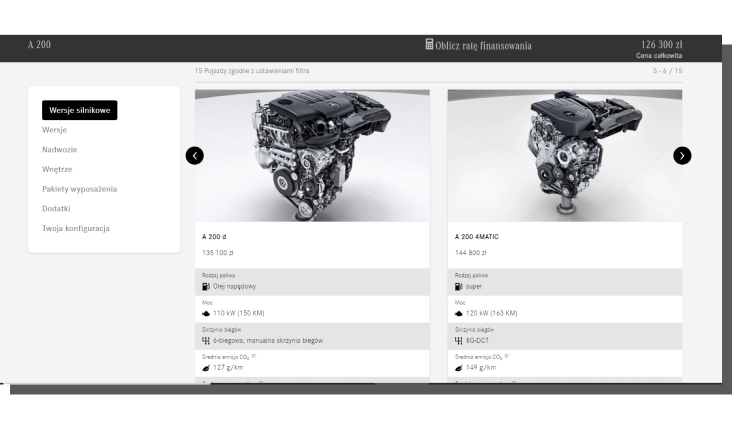Click the 126 300 zł total price
This screenshot has height=429, width=732.
662,44
